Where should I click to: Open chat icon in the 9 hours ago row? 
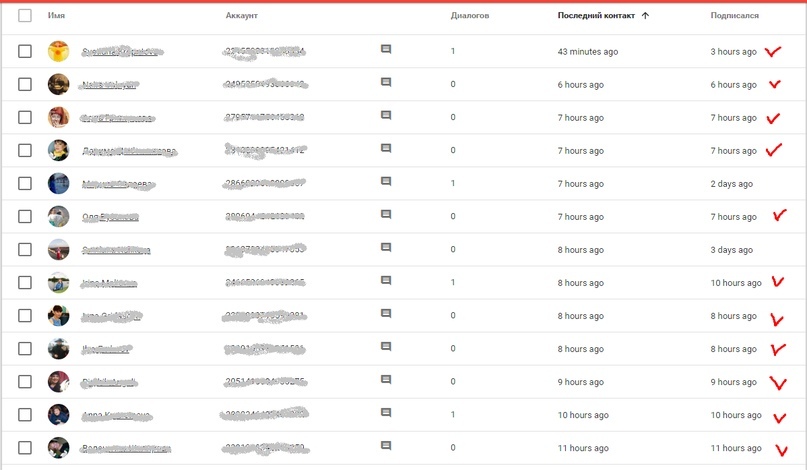386,380
